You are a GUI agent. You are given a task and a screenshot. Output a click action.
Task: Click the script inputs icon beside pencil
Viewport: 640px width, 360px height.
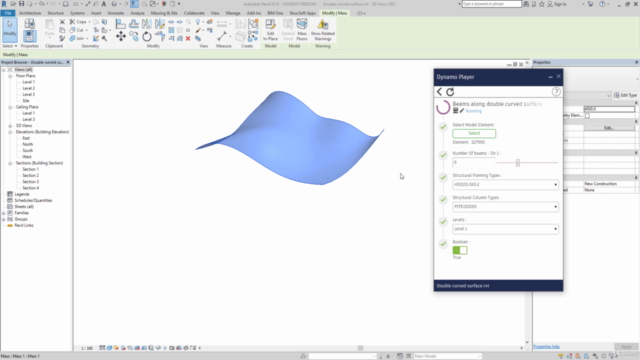coord(456,111)
